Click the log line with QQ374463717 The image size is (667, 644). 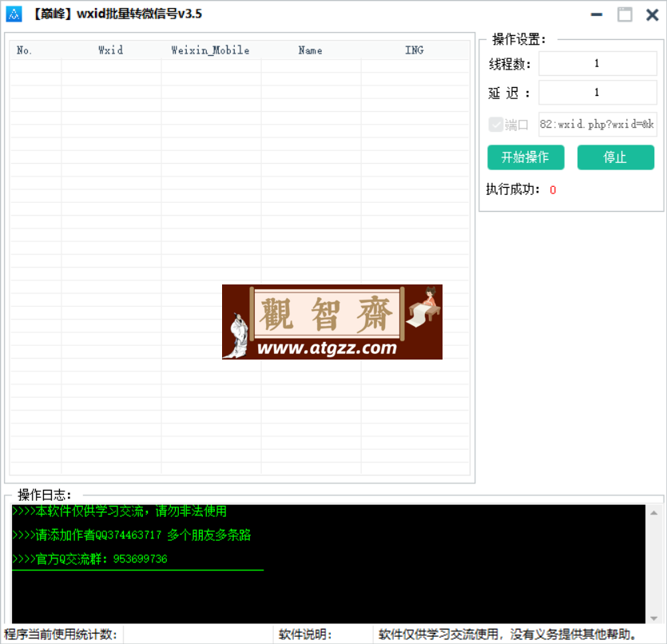(x=132, y=535)
